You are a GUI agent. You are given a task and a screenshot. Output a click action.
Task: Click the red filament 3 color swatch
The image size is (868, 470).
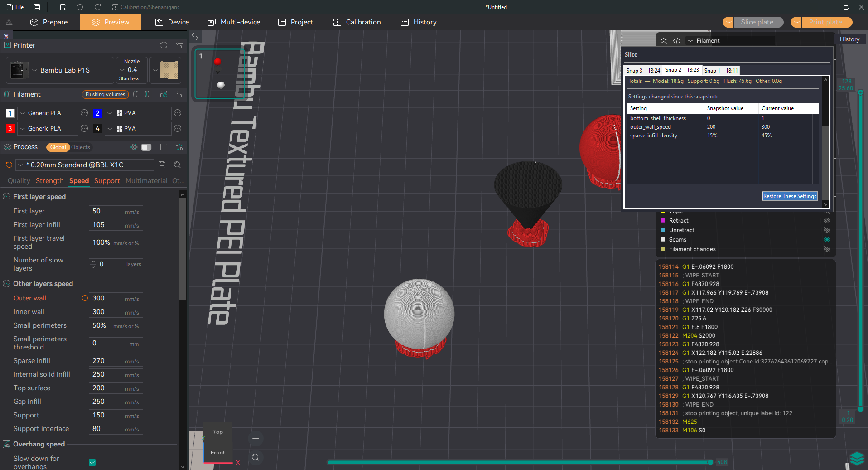[x=10, y=129]
